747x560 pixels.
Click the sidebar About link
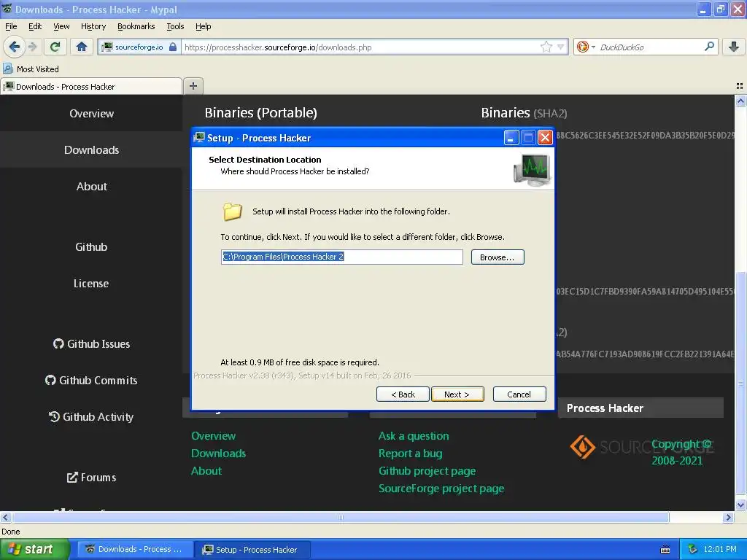(x=91, y=186)
